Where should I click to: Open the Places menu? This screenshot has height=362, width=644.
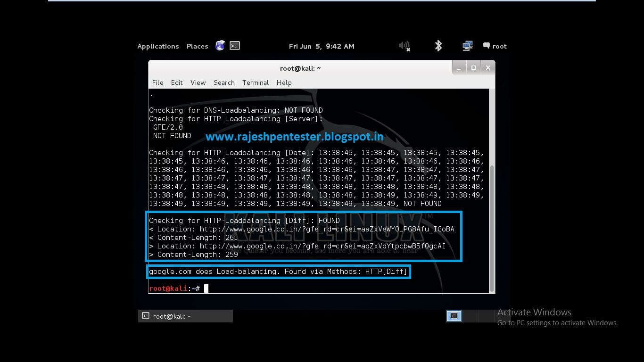pos(197,46)
